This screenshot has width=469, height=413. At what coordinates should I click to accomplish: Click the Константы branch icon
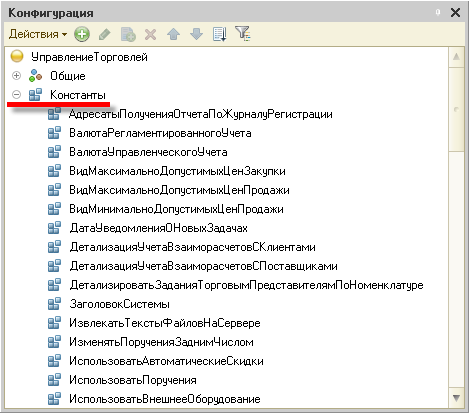(35, 95)
